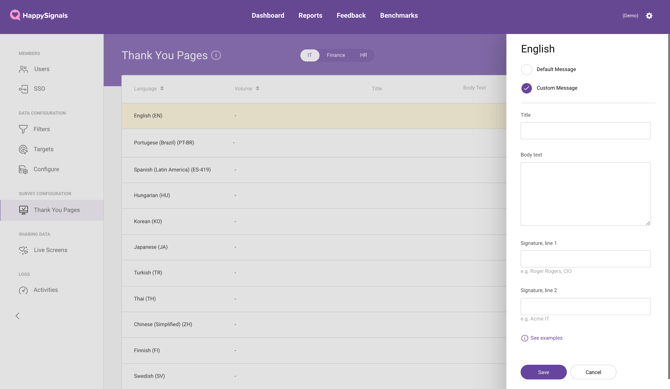Click the Signature, line 2 field
Screen dimensions: 670x389
(x=585, y=306)
